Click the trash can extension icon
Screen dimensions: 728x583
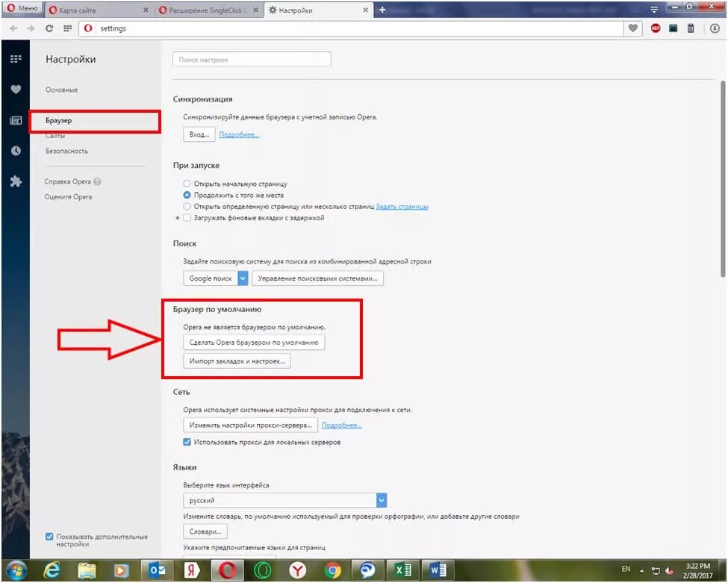point(691,28)
